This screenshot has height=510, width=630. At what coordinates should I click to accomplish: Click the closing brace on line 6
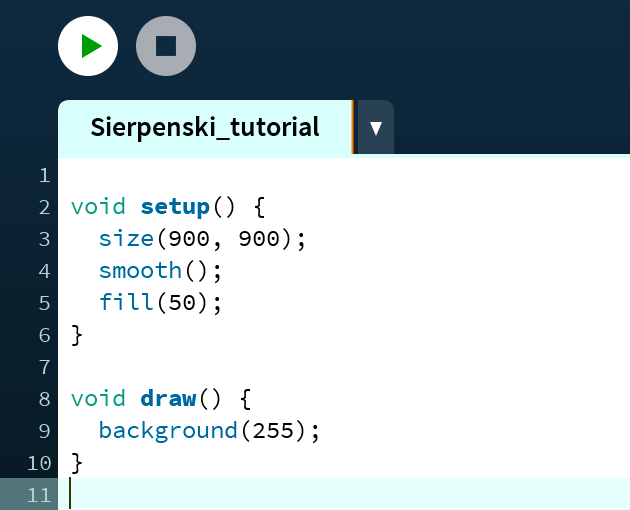click(77, 335)
